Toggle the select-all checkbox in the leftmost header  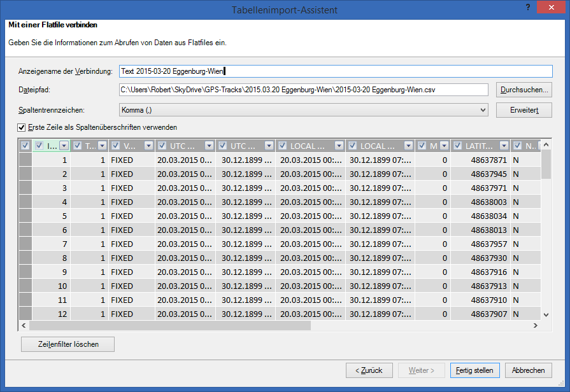pyautogui.click(x=24, y=145)
